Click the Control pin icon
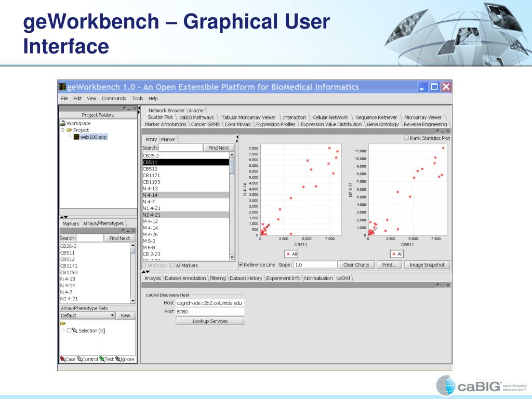532x399 pixels. (79, 359)
